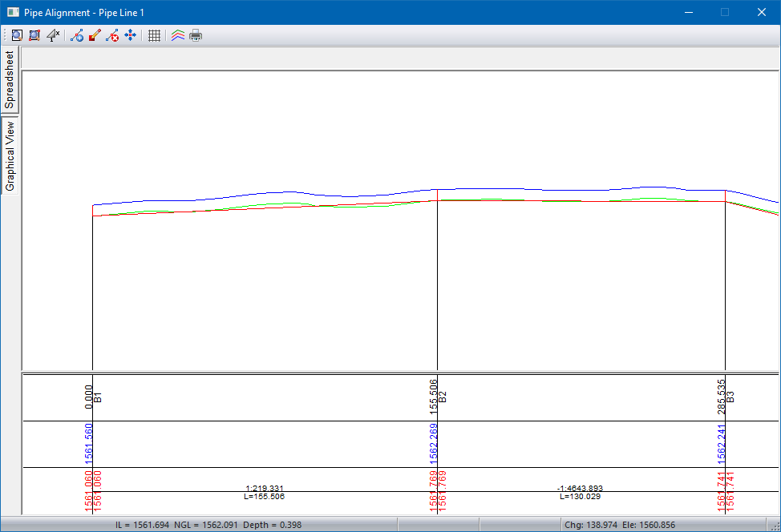Click the length label L=130.029

[x=580, y=497]
